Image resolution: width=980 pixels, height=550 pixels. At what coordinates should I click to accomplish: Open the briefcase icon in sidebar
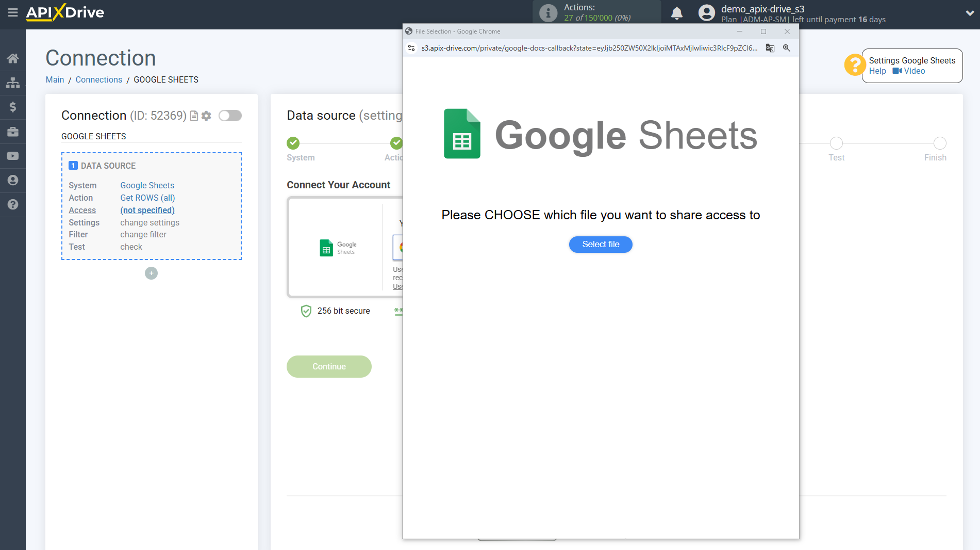(x=13, y=132)
